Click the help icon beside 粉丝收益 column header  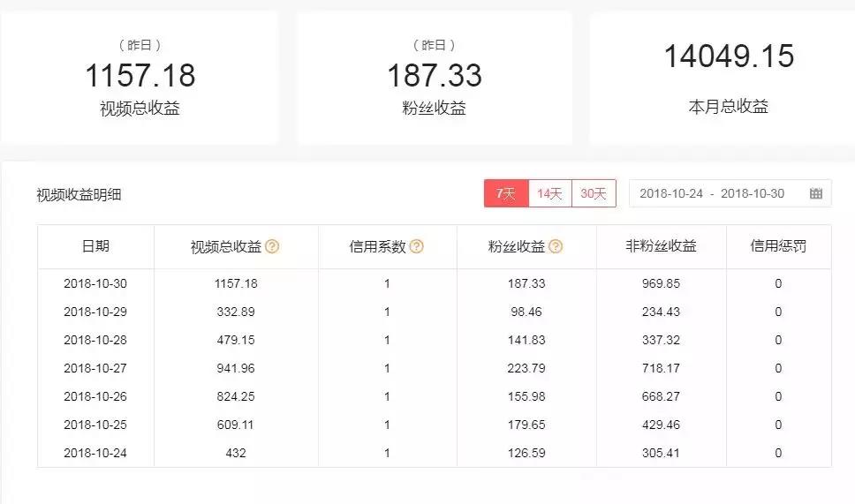pos(556,247)
